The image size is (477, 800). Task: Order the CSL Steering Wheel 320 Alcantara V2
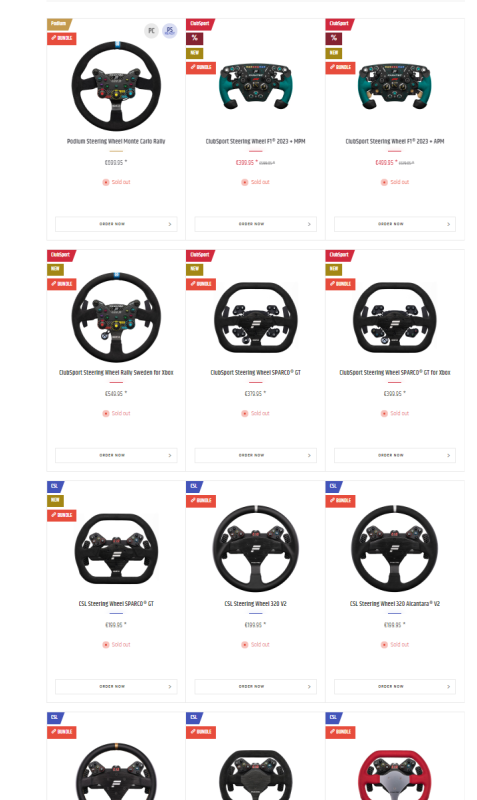pos(395,687)
